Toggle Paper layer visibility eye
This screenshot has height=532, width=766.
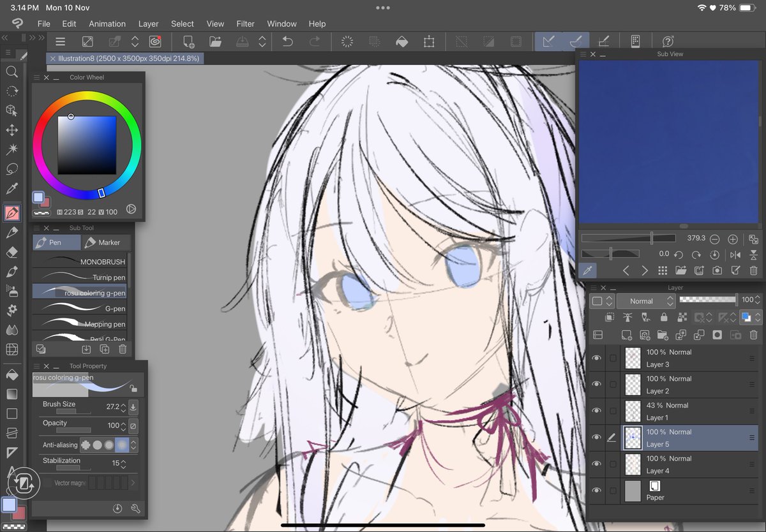(x=596, y=491)
